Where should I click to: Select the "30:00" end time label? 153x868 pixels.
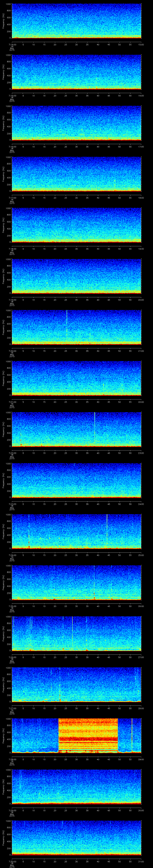coord(141,810)
